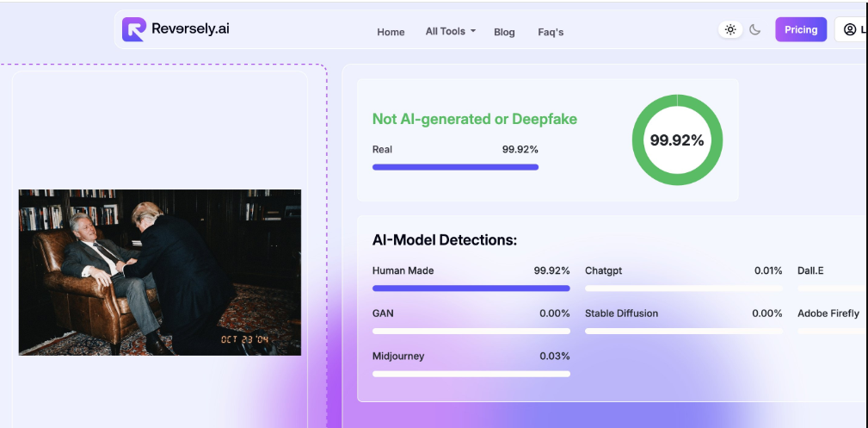868x428 pixels.
Task: Click the user account icon
Action: click(x=850, y=29)
